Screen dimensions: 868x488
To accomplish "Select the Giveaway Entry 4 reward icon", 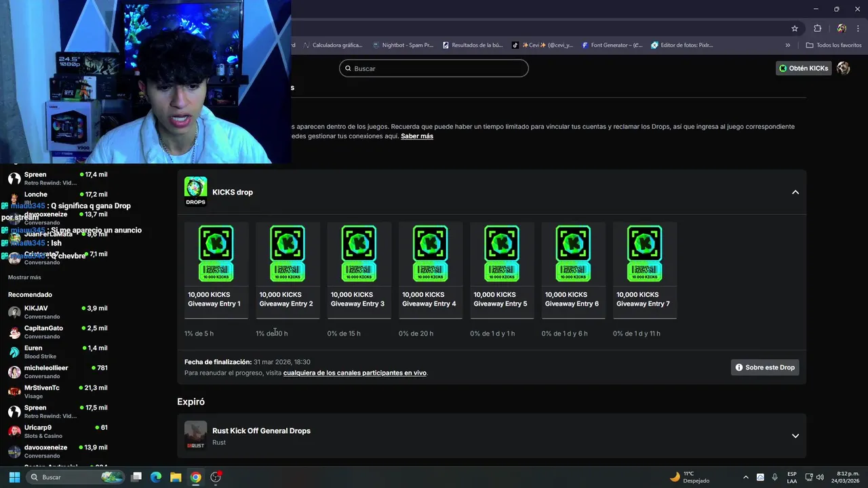I will (x=430, y=253).
